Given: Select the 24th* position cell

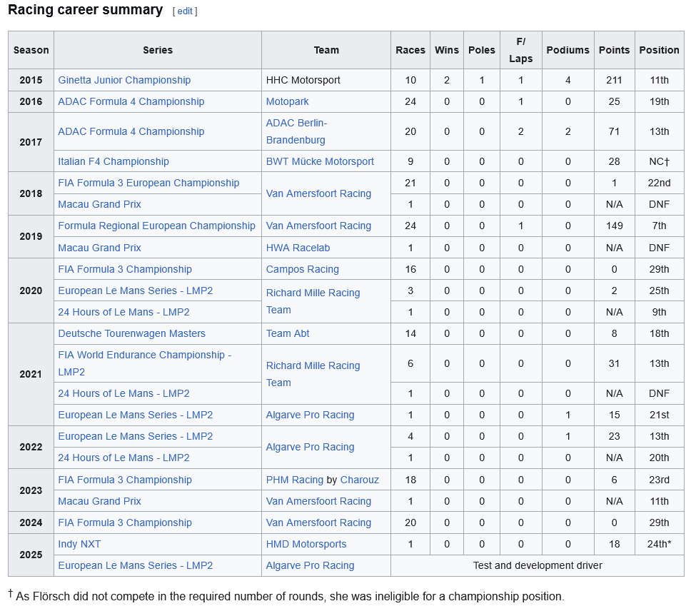Looking at the screenshot, I should [x=660, y=544].
